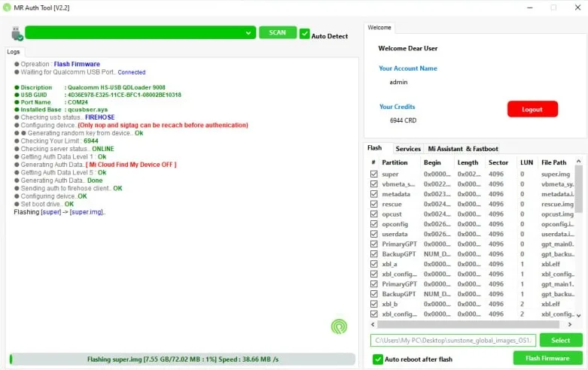
Task: Click 'Mi Cloud Find My Device OFF' text
Action: click(131, 165)
